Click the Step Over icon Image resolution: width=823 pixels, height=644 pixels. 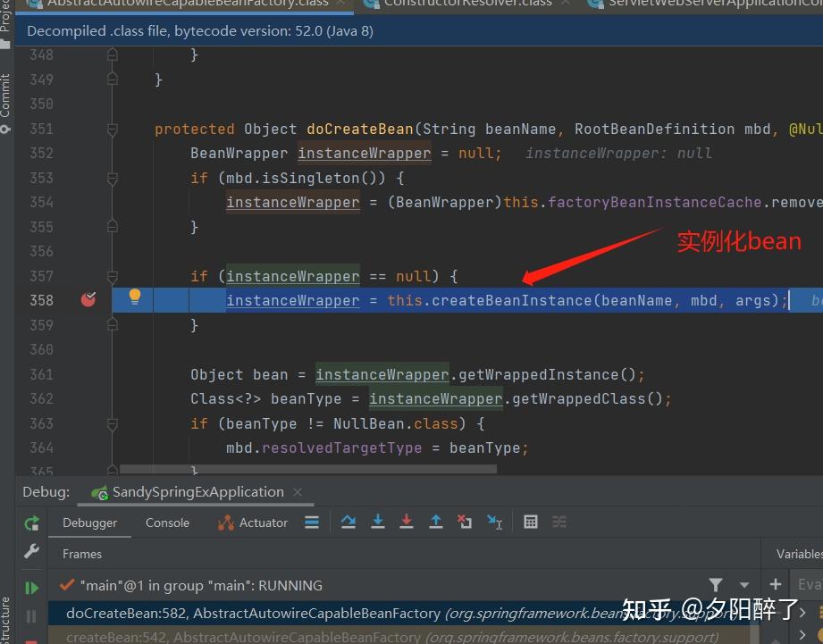[349, 522]
